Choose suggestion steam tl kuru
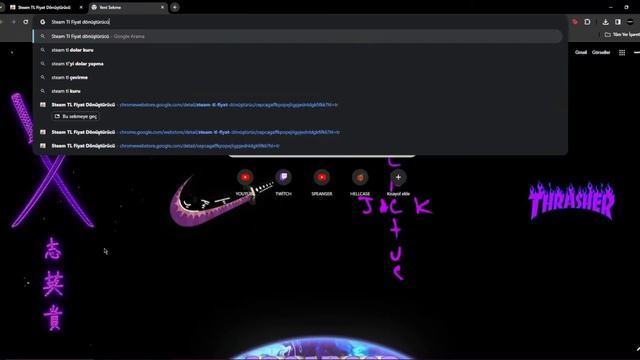The height and width of the screenshot is (360, 640). pos(298,91)
